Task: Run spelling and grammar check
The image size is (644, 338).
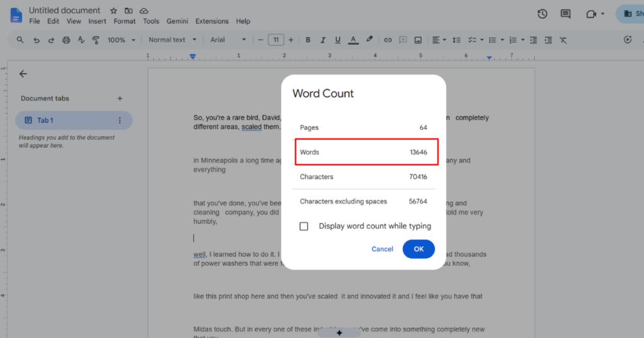Action: pyautogui.click(x=81, y=40)
